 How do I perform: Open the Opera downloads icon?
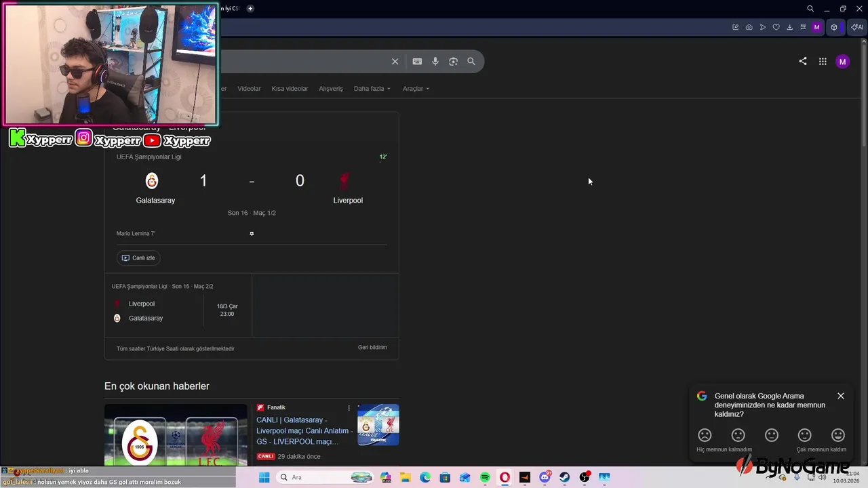point(789,27)
